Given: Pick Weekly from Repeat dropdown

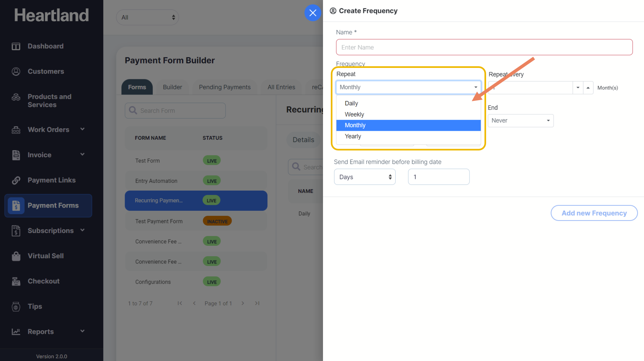Looking at the screenshot, I should pyautogui.click(x=354, y=114).
